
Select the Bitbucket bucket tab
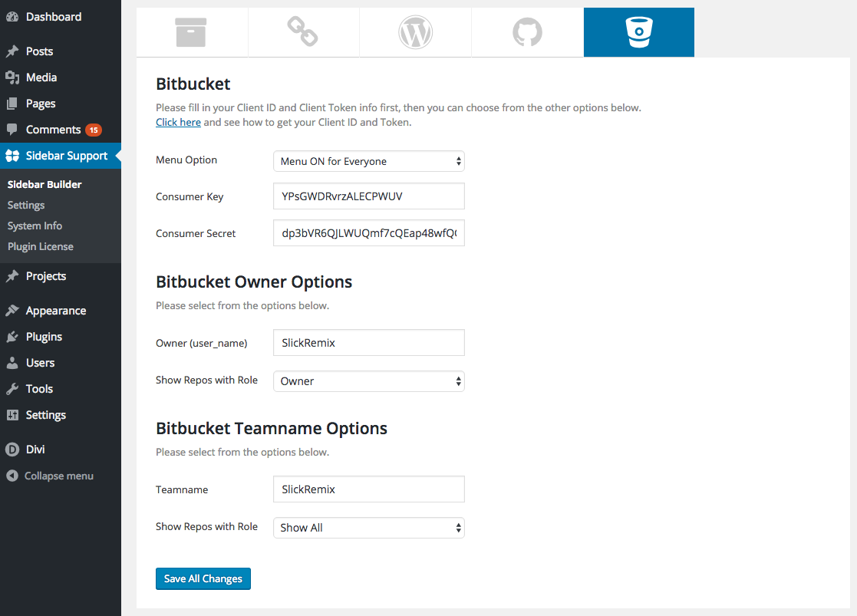639,32
